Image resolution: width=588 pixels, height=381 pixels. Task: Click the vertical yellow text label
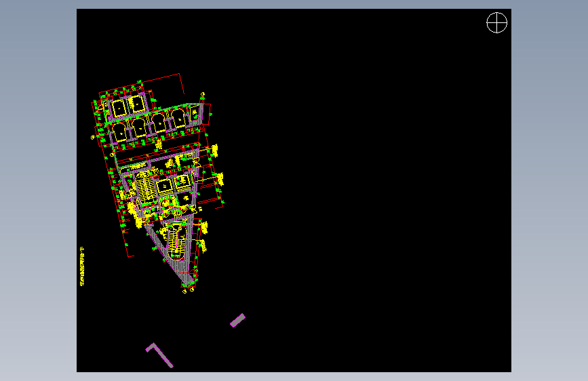click(x=82, y=266)
